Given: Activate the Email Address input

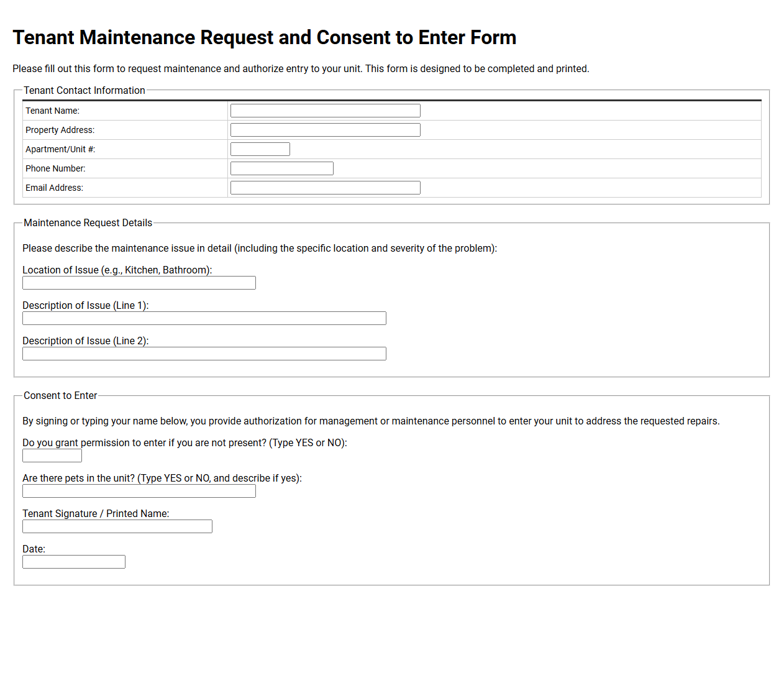Looking at the screenshot, I should (x=325, y=188).
